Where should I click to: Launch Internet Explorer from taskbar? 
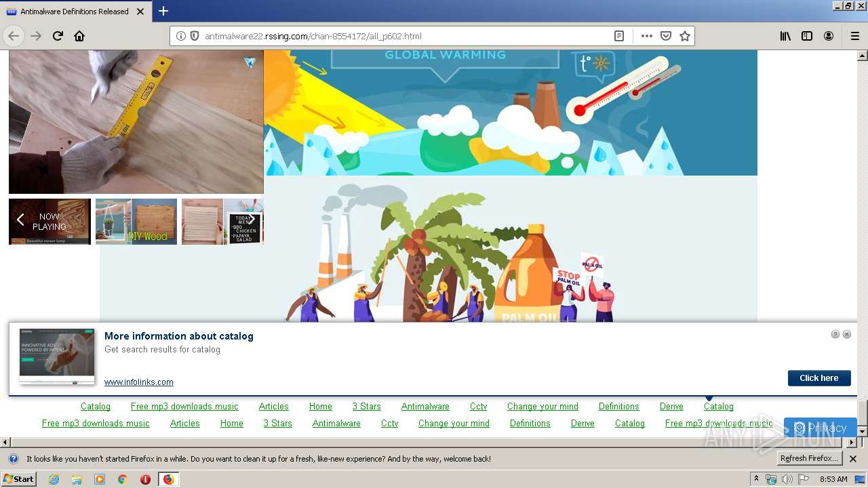[54, 479]
